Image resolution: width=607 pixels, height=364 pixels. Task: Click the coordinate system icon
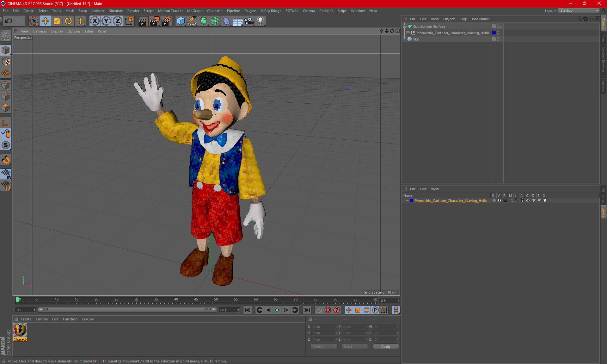pyautogui.click(x=129, y=21)
